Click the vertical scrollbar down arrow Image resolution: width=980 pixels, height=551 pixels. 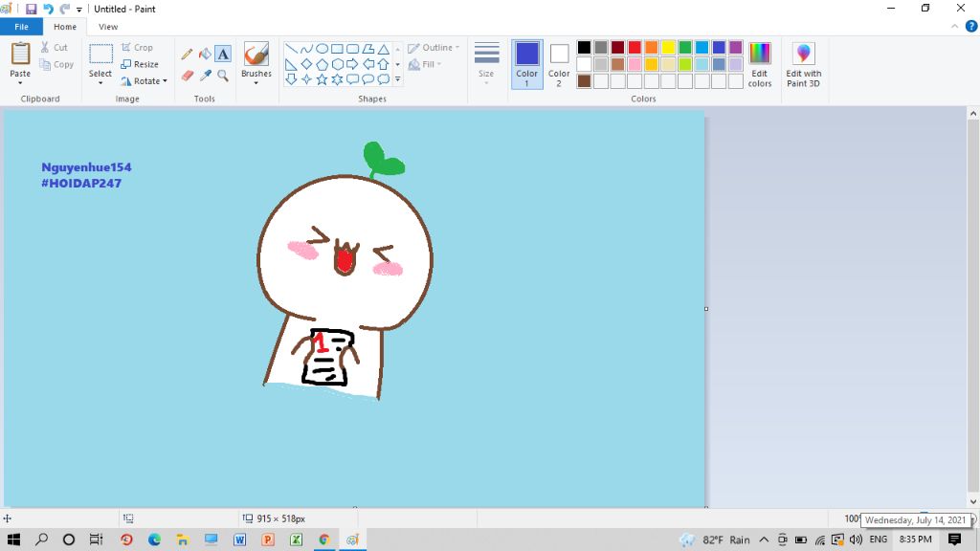[x=973, y=501]
